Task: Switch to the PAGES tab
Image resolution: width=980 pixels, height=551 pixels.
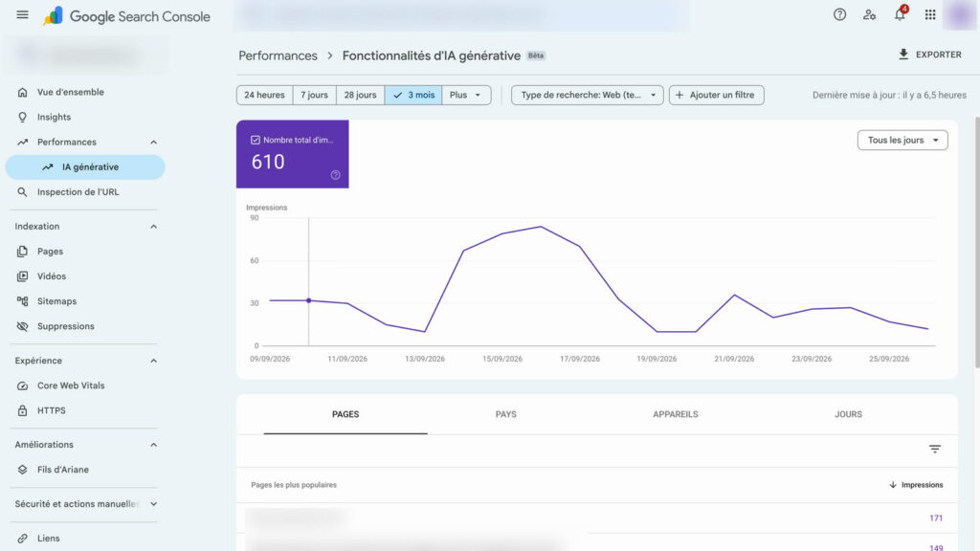Action: click(345, 414)
